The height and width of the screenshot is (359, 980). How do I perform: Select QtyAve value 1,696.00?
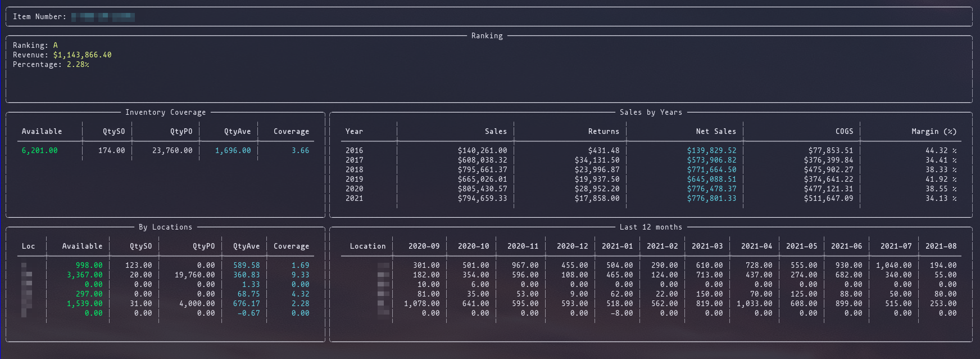(233, 151)
